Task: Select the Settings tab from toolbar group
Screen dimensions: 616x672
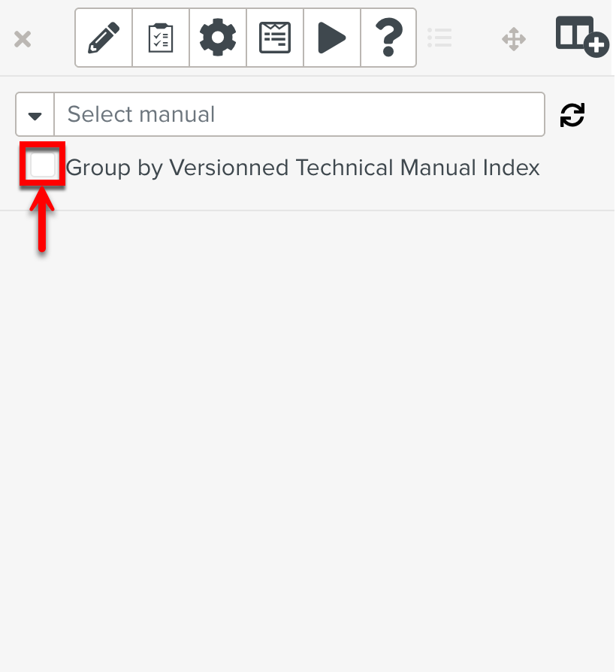Action: [217, 38]
